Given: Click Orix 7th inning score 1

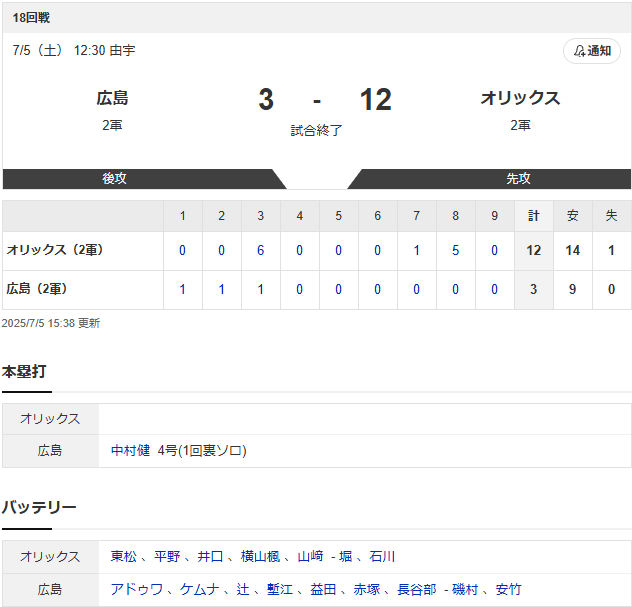Looking at the screenshot, I should [x=416, y=250].
